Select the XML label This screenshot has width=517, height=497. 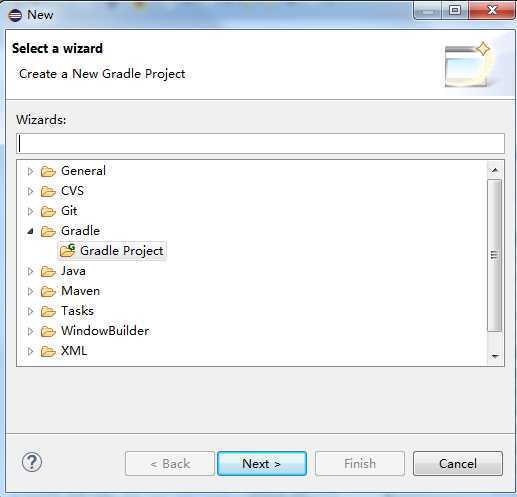[x=74, y=351]
